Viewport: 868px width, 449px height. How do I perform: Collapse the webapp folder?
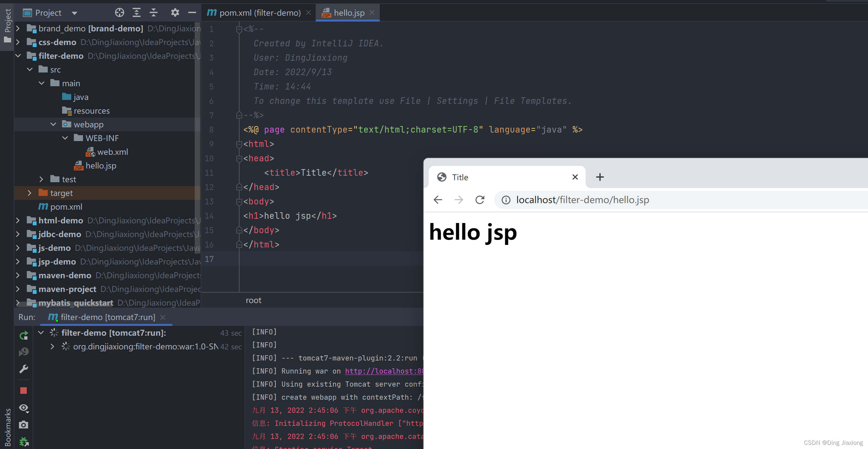(x=54, y=124)
